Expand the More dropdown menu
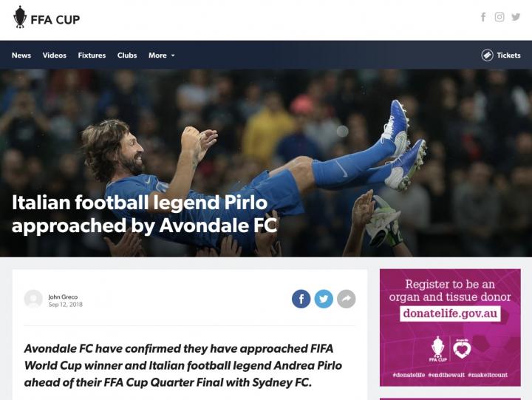 pos(162,55)
